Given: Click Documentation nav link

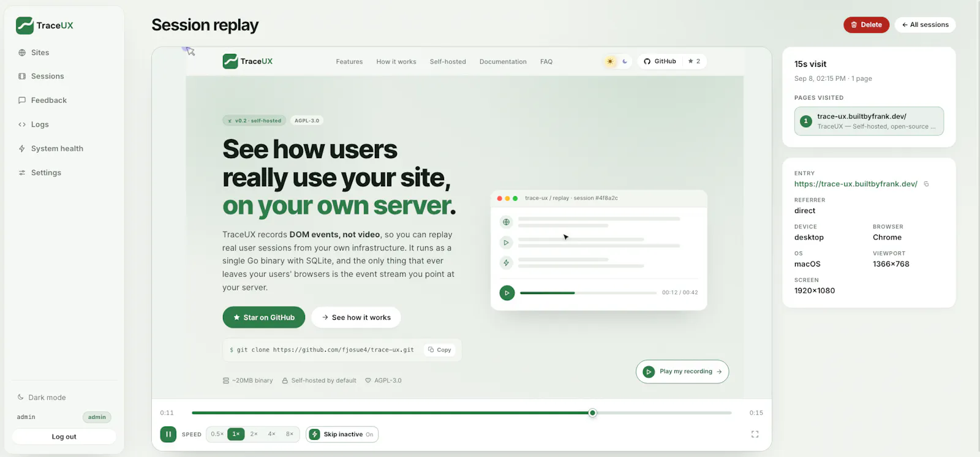Looking at the screenshot, I should click(503, 62).
